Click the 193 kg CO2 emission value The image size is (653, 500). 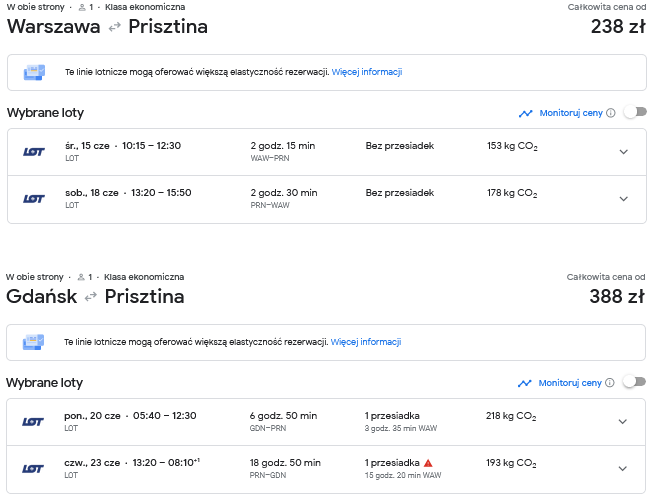click(511, 463)
